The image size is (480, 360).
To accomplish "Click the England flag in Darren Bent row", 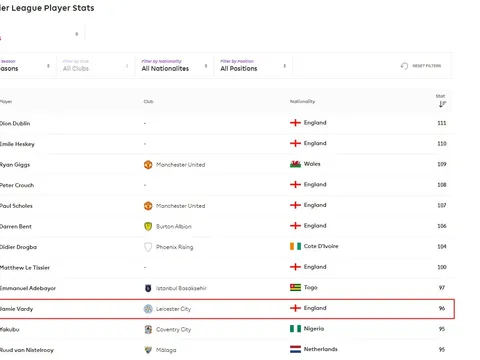I will click(x=295, y=226).
